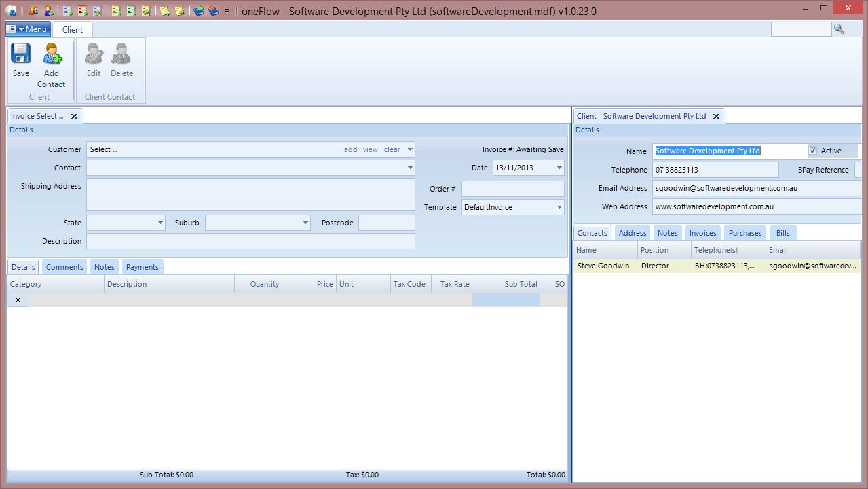The height and width of the screenshot is (489, 868).
Task: Click the yellow document with plus icon
Action: pos(116,11)
